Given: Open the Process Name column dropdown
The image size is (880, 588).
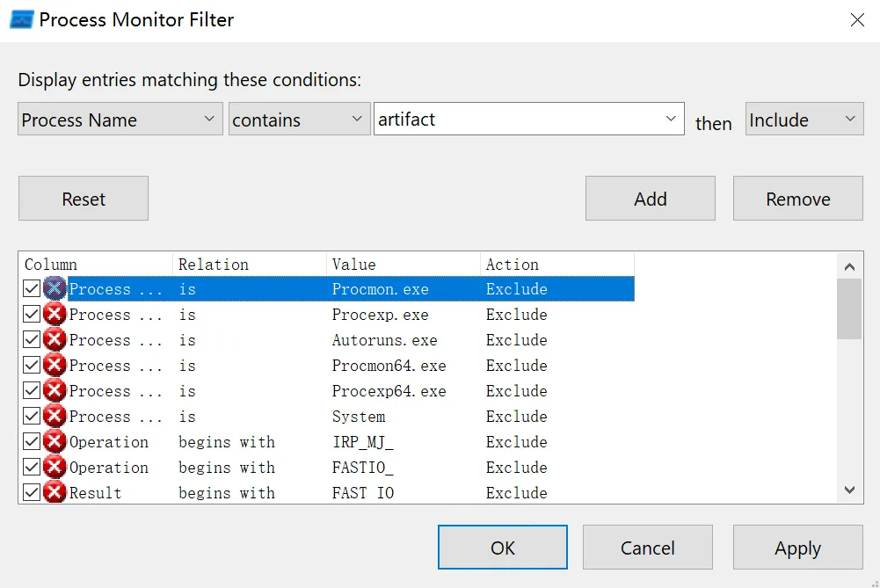Looking at the screenshot, I should [x=120, y=119].
